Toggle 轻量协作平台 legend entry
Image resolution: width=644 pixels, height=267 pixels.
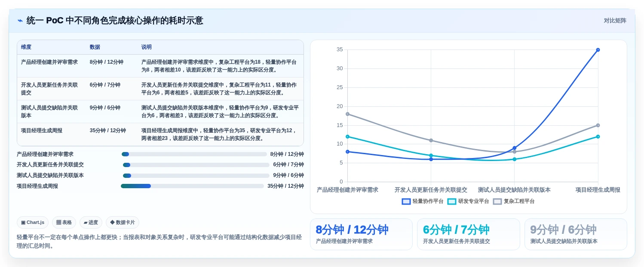click(x=423, y=201)
